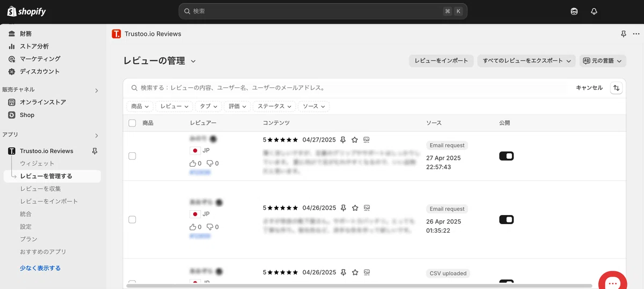The height and width of the screenshot is (289, 644).
Task: Click the notification bell icon
Action: 594,11
